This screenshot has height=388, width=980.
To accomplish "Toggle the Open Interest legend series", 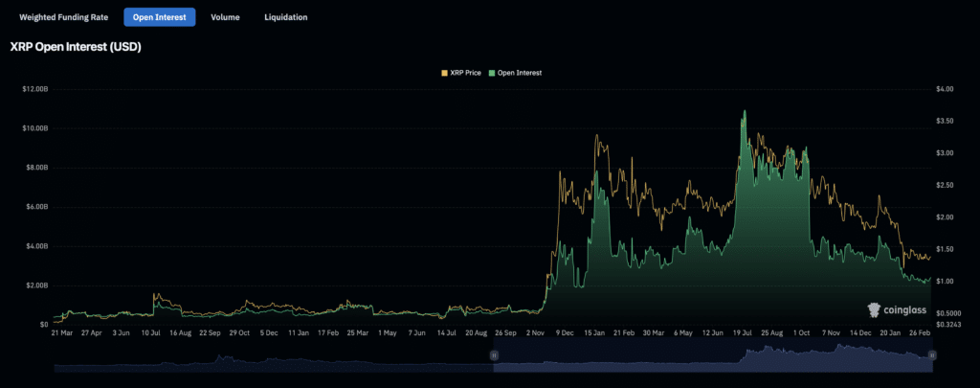I will tap(515, 73).
